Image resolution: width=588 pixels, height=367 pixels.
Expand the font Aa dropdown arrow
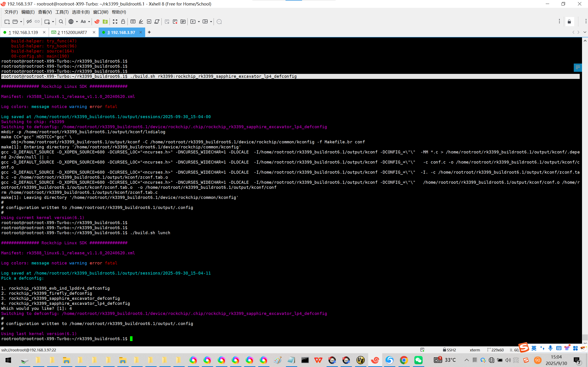click(x=89, y=22)
